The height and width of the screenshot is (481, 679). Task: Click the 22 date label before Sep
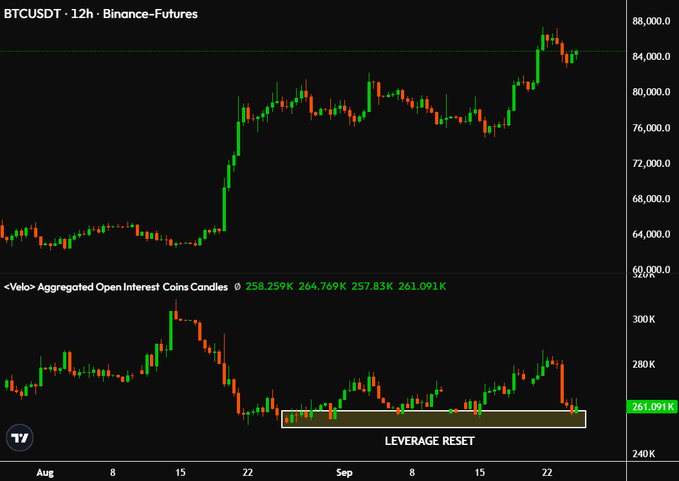(x=248, y=472)
